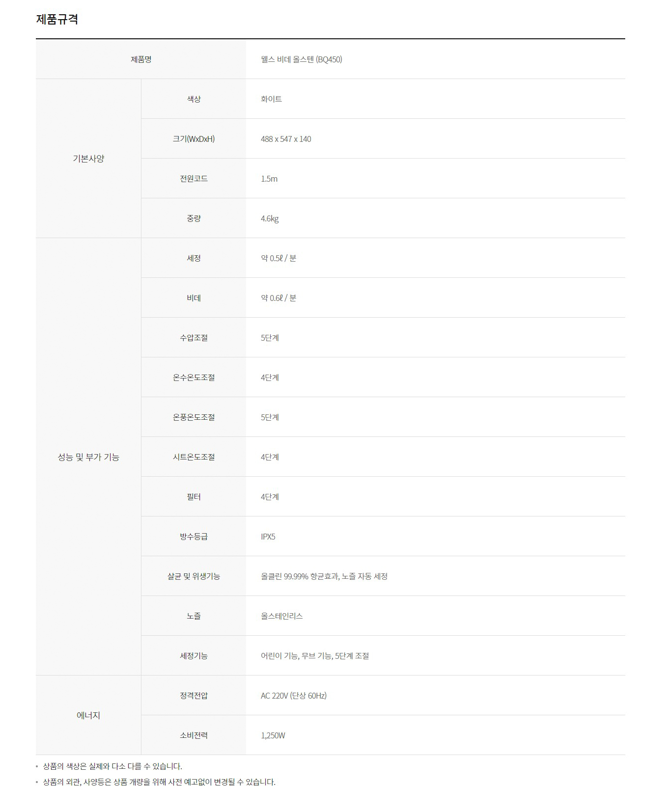Screen dimensions: 665x812
Task: Click the 제품명 header cell
Action: (141, 59)
